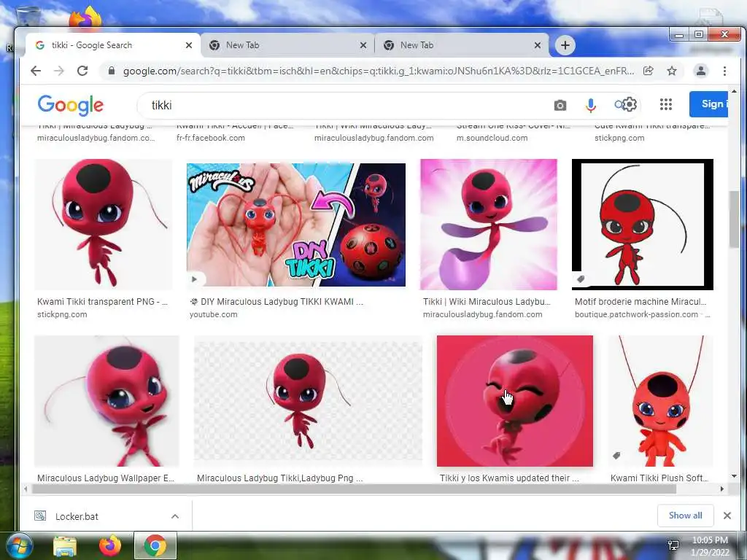Click the scroll up arrow of page
The image size is (747, 560).
pos(734,90)
